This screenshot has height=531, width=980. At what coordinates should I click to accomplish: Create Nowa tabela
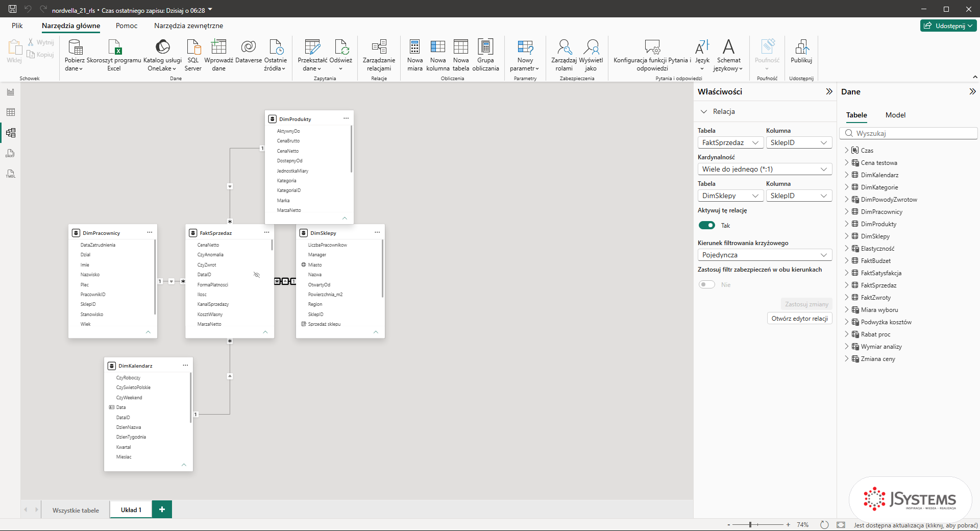tap(461, 55)
